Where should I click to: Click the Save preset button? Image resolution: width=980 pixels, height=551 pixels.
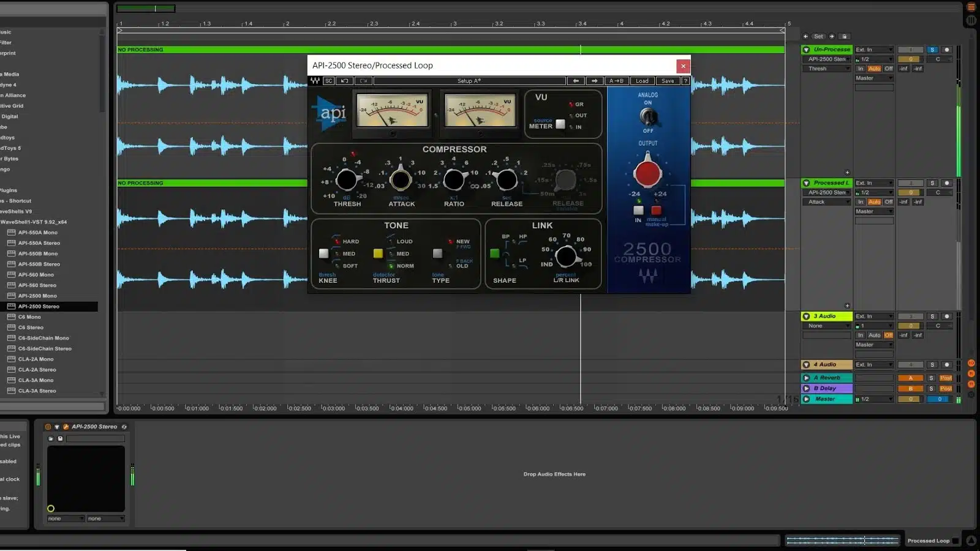click(x=668, y=81)
